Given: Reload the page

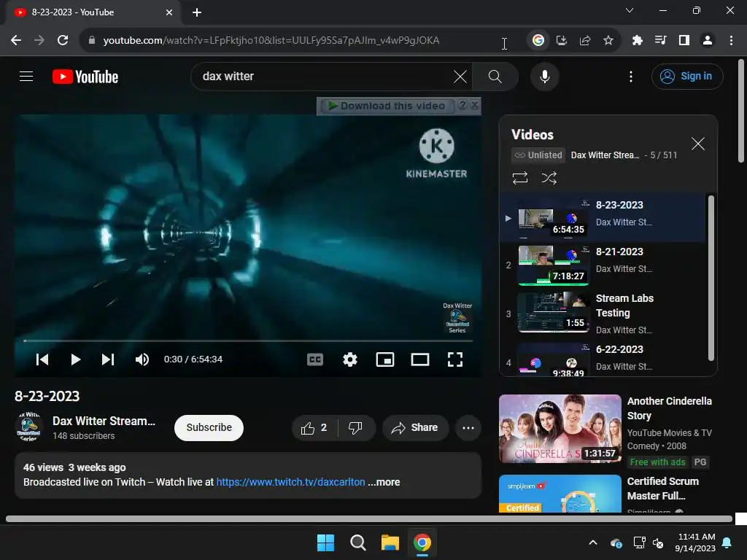Looking at the screenshot, I should [63, 41].
